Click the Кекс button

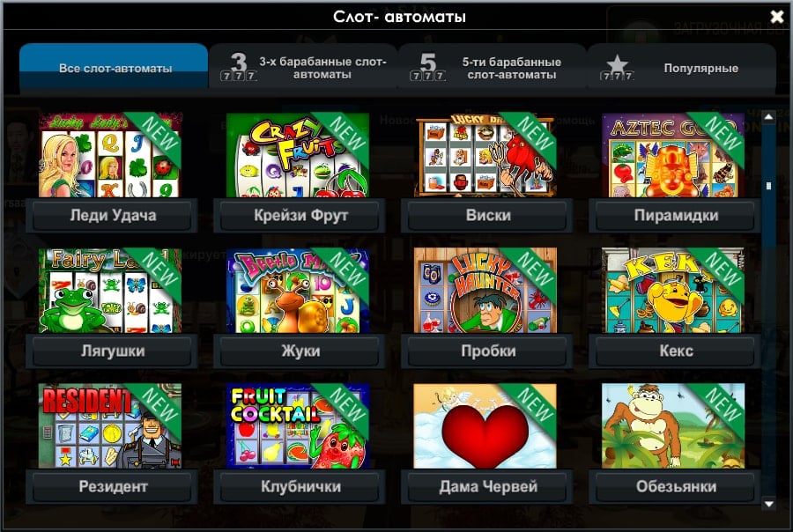point(675,351)
